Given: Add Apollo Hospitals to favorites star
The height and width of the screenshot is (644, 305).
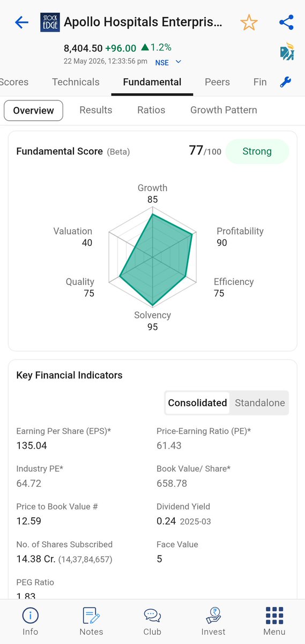Looking at the screenshot, I should (x=249, y=22).
